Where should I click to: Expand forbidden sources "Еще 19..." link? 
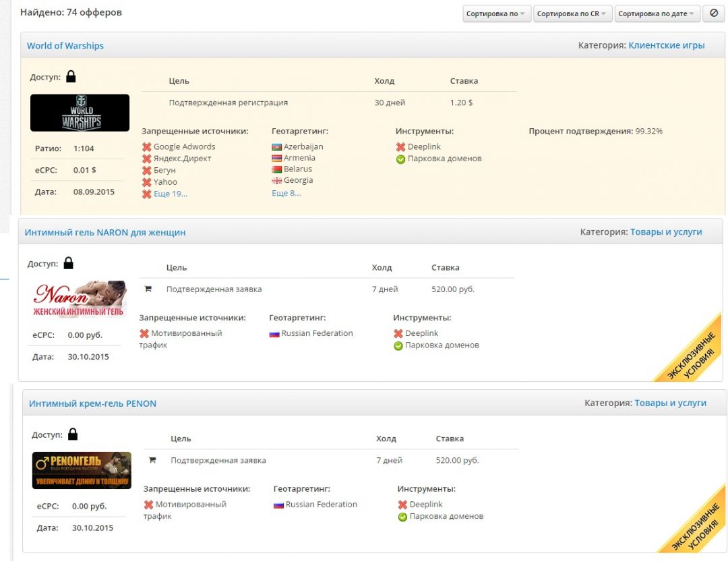point(171,194)
